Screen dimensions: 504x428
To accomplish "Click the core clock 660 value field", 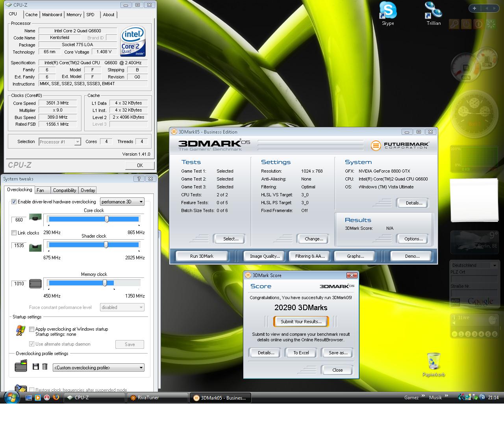I will click(x=19, y=220).
